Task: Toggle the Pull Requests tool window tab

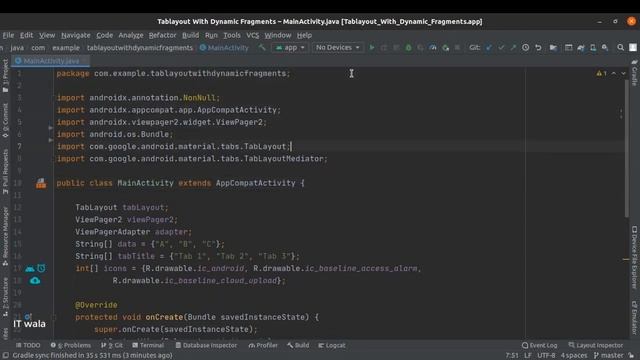Action: [5, 171]
